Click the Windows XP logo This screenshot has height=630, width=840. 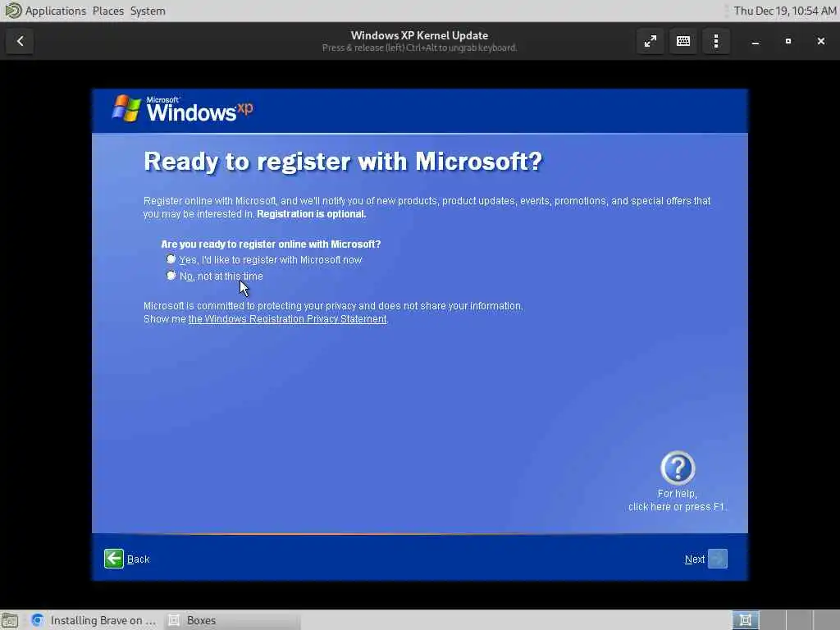[x=182, y=109]
